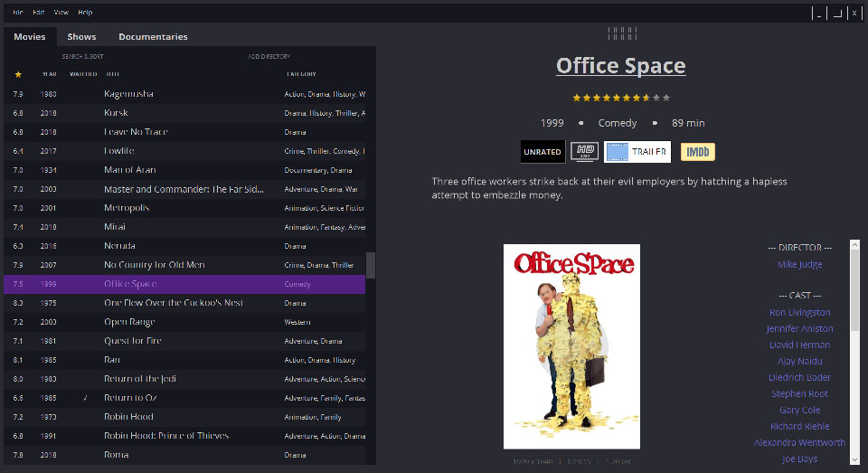Select Mirai in the list
The image size is (868, 473).
pyautogui.click(x=184, y=227)
